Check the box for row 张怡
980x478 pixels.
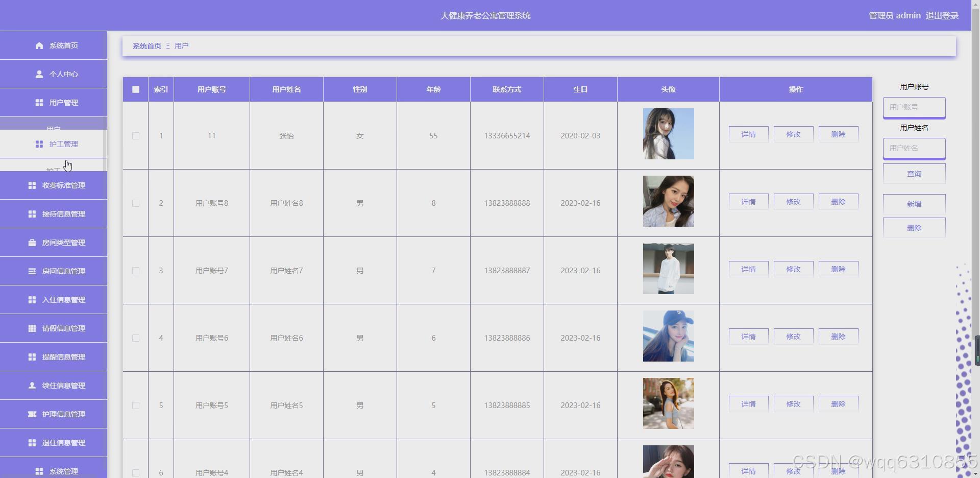[x=136, y=136]
